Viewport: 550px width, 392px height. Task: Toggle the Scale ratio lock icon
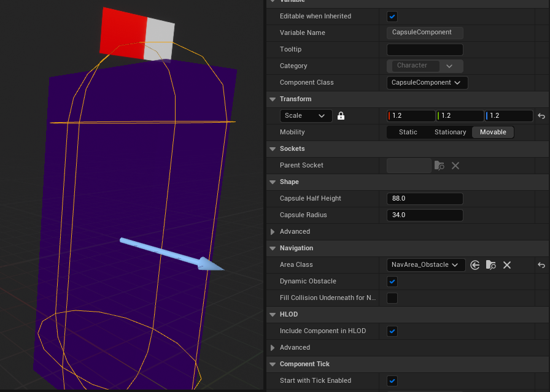point(341,115)
